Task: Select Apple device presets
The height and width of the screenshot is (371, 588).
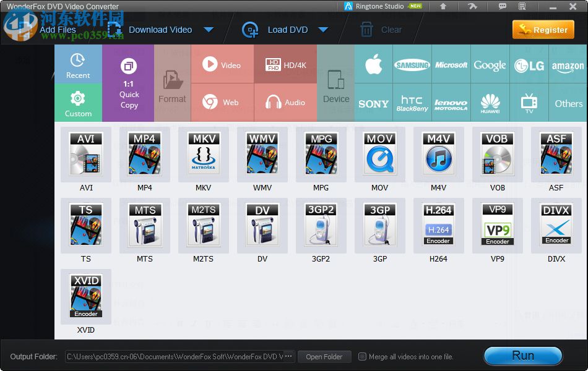Action: pos(373,64)
